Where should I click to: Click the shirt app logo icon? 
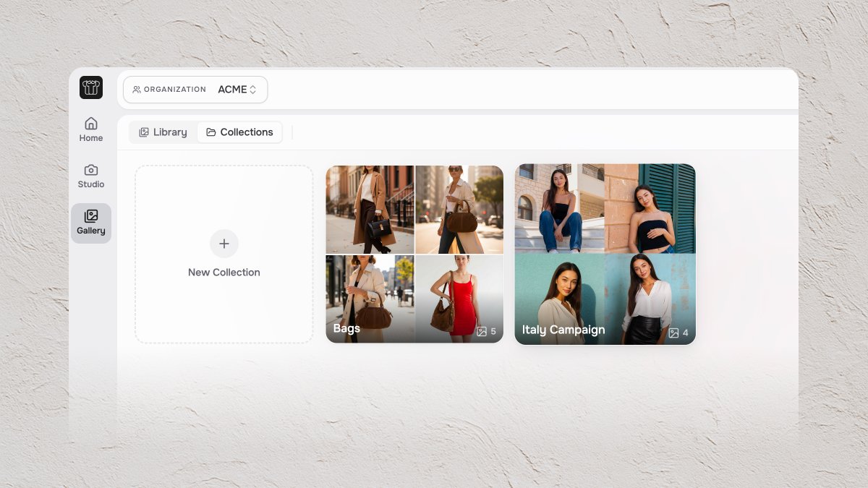click(x=91, y=87)
